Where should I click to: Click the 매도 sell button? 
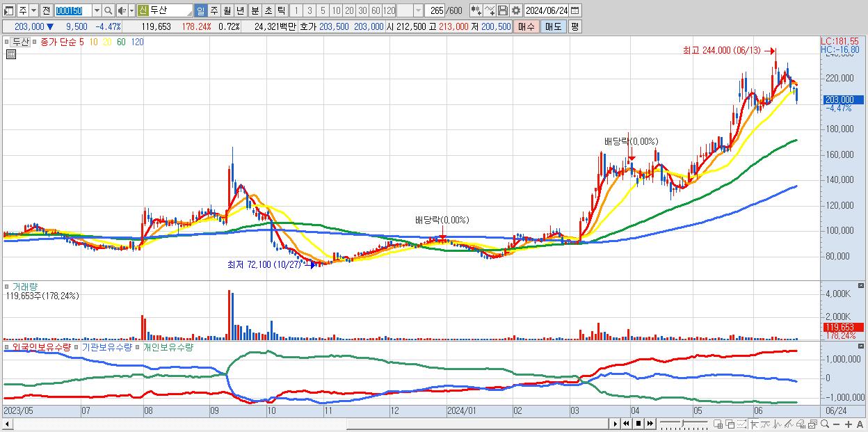coord(553,26)
